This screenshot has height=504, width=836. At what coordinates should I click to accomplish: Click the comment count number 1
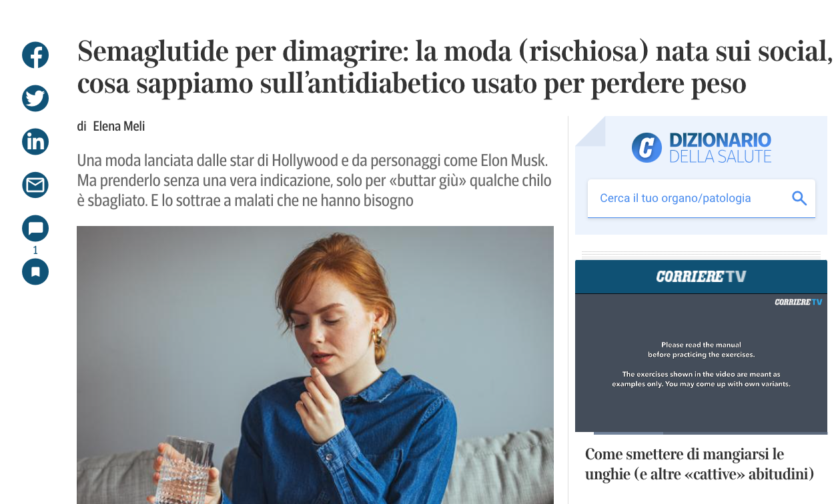tap(35, 251)
